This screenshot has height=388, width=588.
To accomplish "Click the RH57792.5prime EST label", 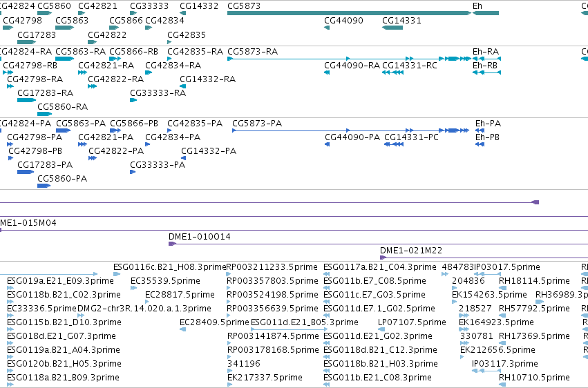I will pos(534,309).
